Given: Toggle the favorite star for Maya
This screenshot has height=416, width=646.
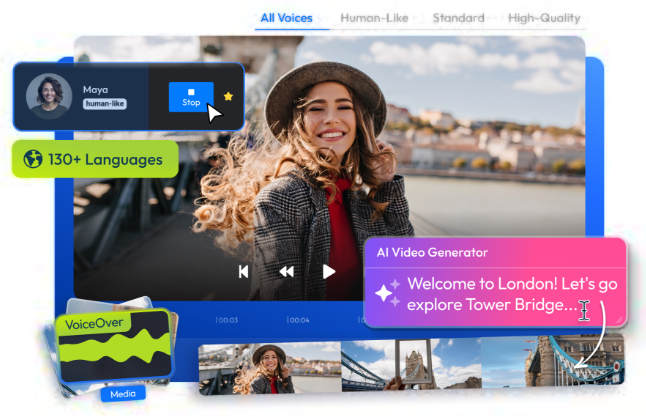Looking at the screenshot, I should [x=228, y=96].
